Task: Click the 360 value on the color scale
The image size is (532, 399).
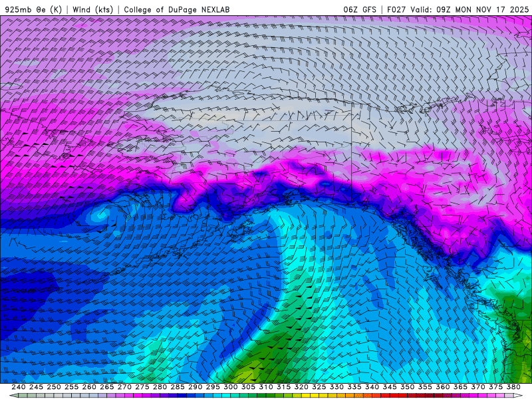Action: (442, 387)
